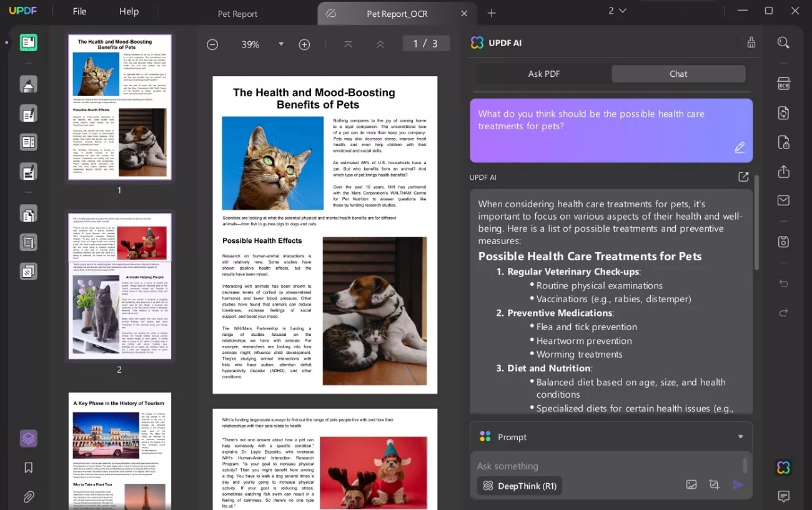Export the UPDF AI response
Screen dimensions: 812x510
[x=743, y=177]
